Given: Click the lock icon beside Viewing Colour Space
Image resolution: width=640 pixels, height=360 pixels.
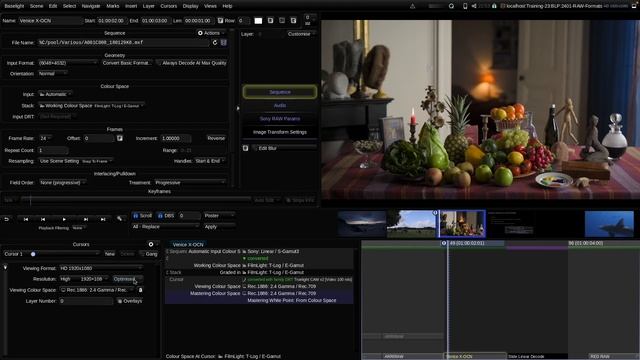Looking at the screenshot, I should point(140,290).
